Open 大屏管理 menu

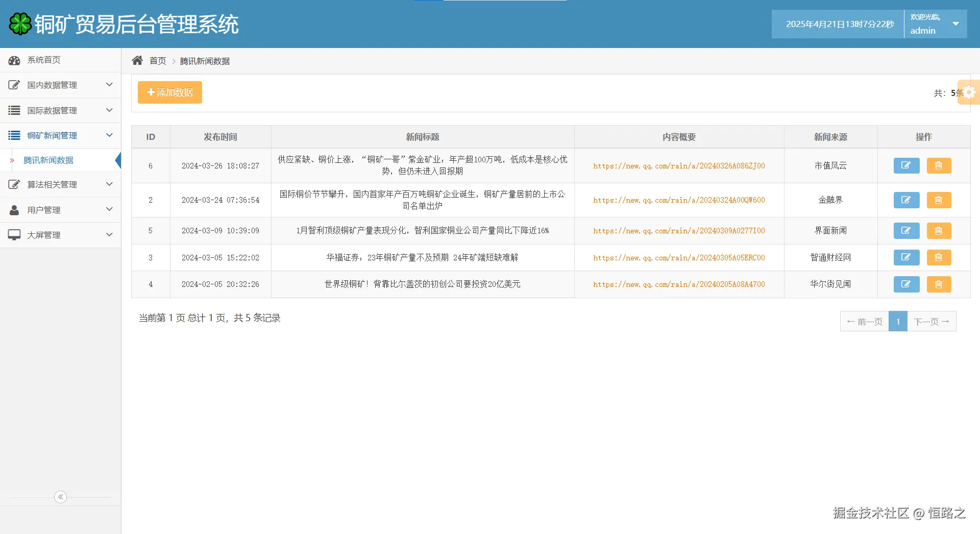(x=60, y=235)
